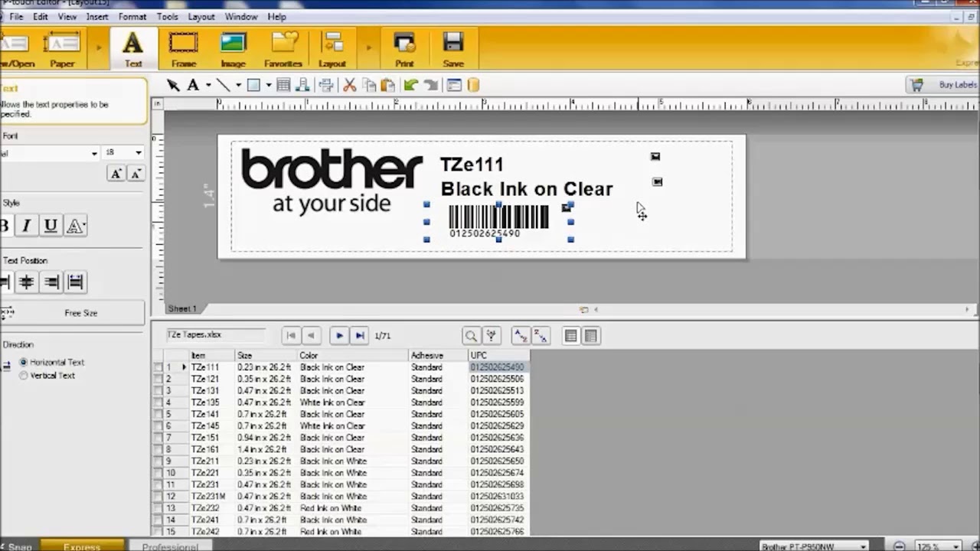
Task: Decrease font size with small A button
Action: click(136, 174)
